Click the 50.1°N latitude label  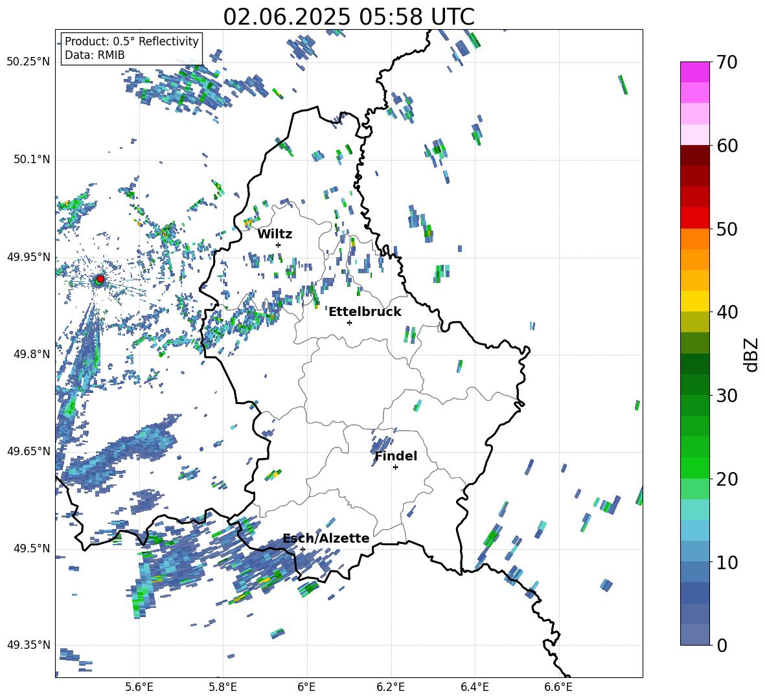coord(32,159)
